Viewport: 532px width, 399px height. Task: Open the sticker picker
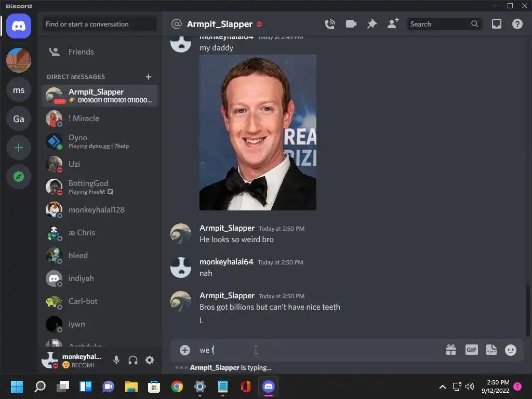tap(491, 350)
